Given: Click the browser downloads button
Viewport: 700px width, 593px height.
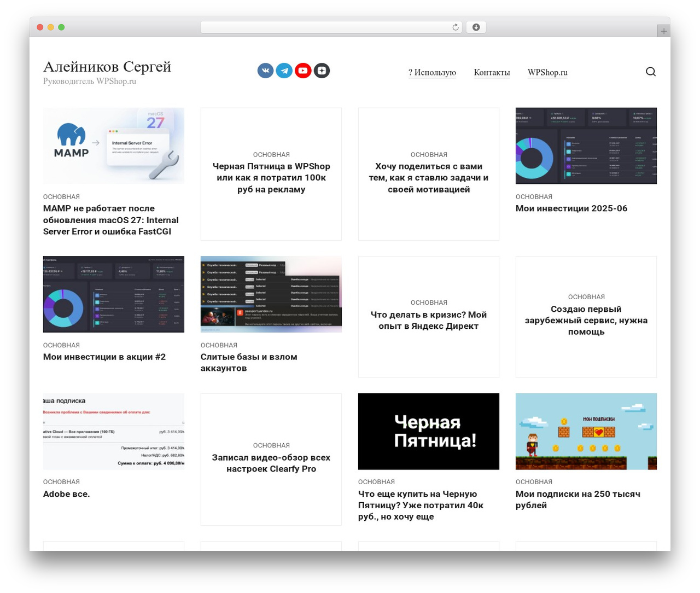Looking at the screenshot, I should coord(476,27).
